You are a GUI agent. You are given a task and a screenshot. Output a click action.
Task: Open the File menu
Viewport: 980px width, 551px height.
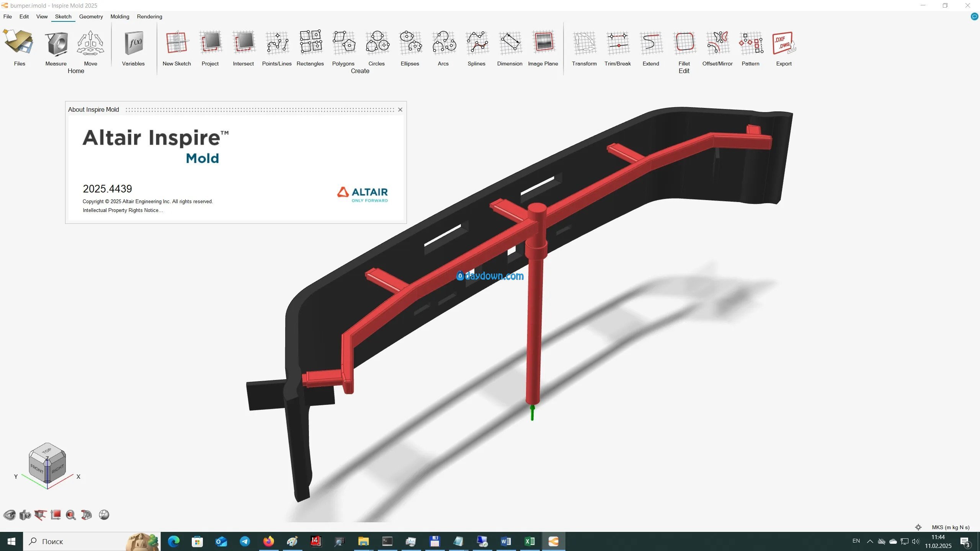[x=8, y=16]
